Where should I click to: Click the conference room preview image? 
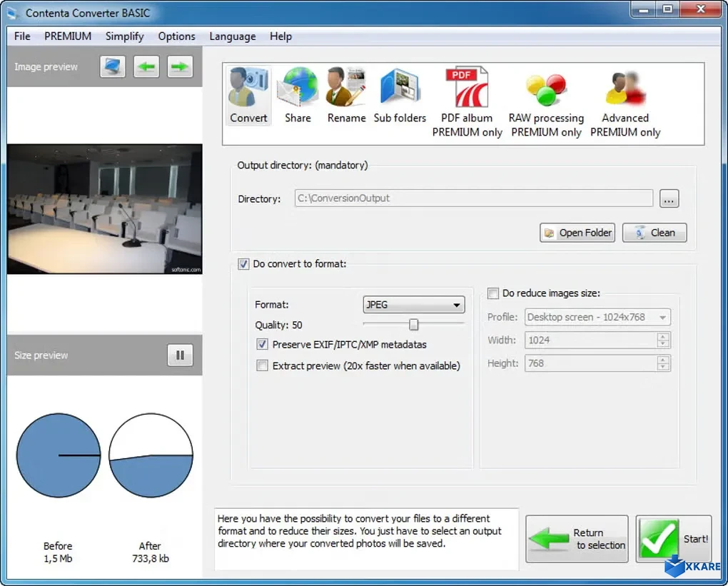coord(104,209)
